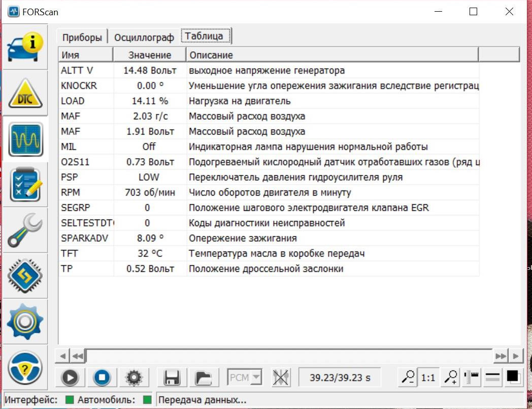Screen dimensions: 532x409
Task: Load a saved log via folder icon
Action: [203, 377]
